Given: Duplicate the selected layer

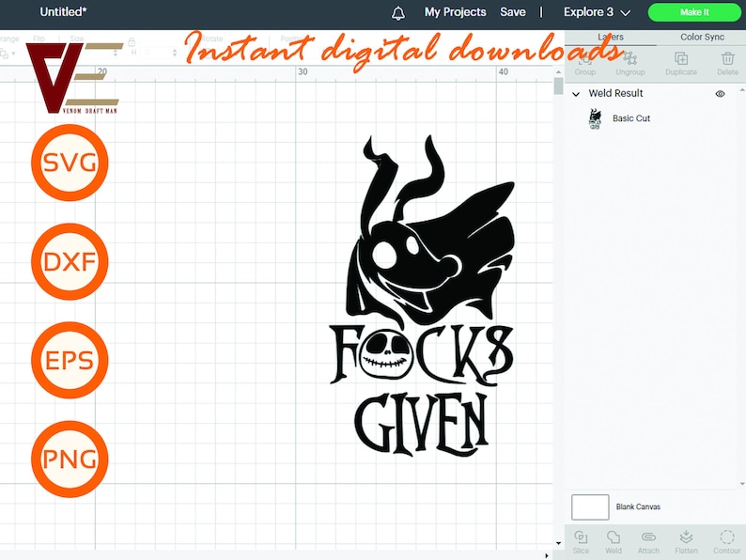Looking at the screenshot, I should 680,62.
